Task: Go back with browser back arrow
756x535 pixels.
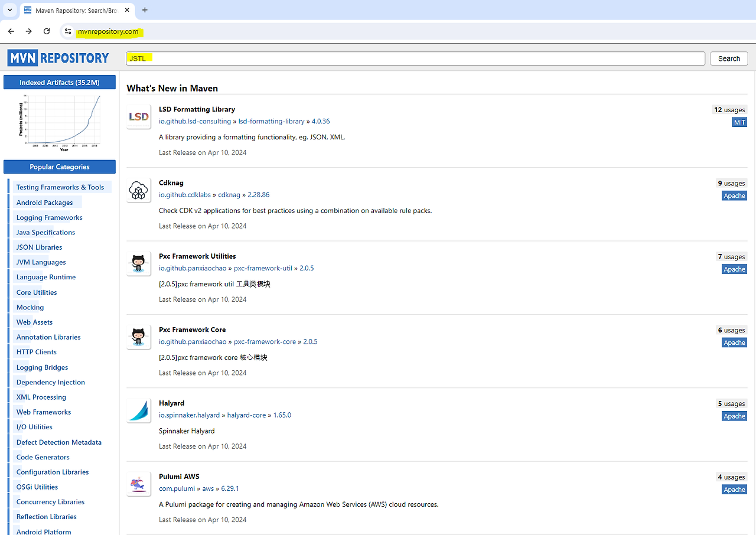Action: click(x=11, y=31)
